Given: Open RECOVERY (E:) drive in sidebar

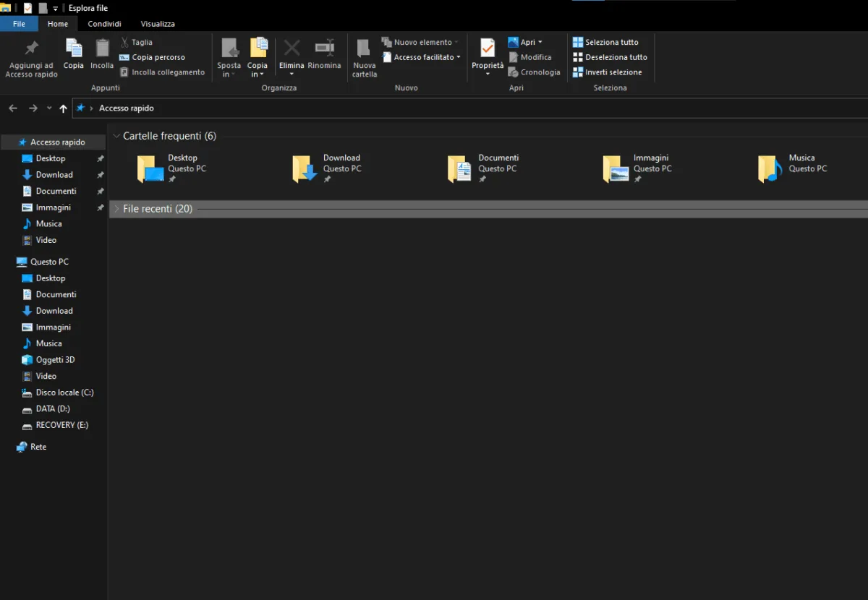Looking at the screenshot, I should tap(55, 425).
